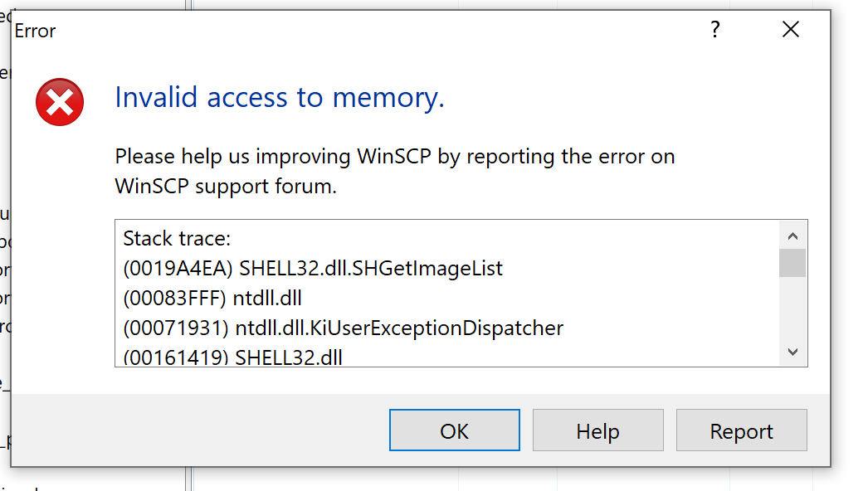Click the "Stack trace:" header line

click(x=177, y=239)
